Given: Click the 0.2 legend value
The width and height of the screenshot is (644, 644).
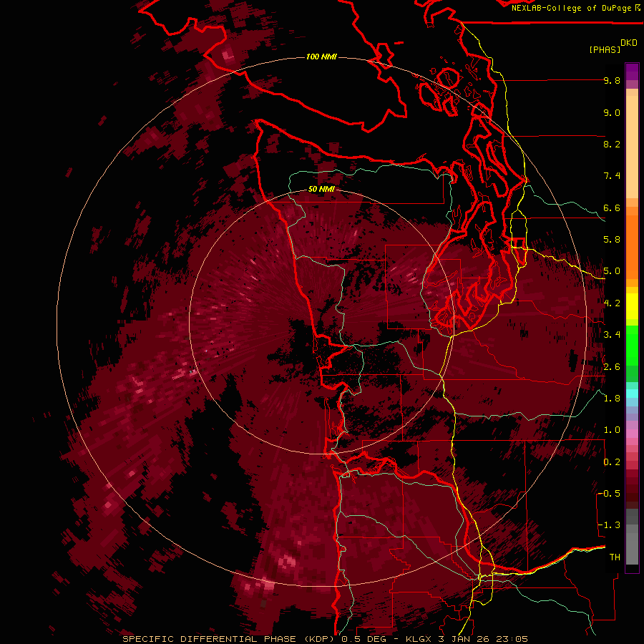Looking at the screenshot, I should pos(612,462).
